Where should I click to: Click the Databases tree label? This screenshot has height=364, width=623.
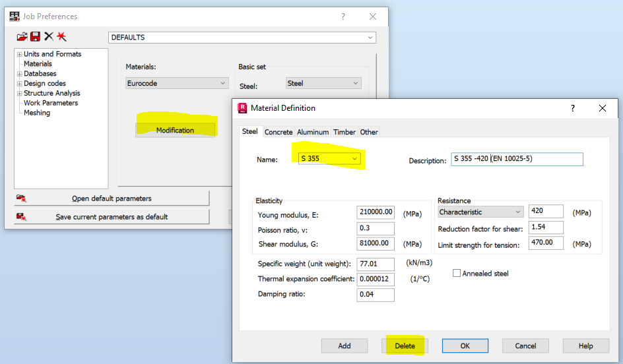tap(40, 73)
